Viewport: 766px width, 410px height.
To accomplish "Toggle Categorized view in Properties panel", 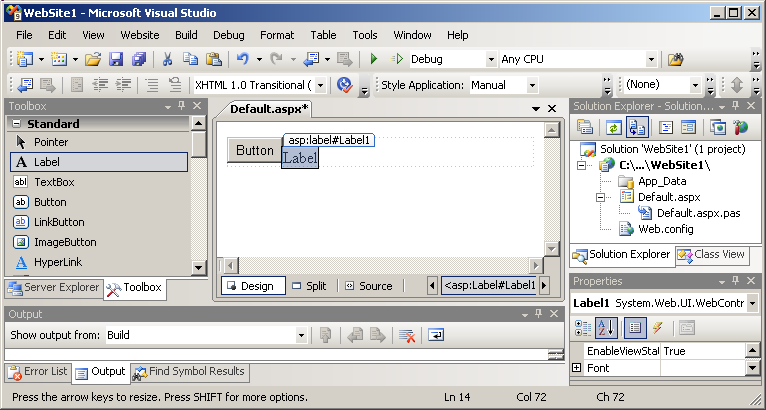I will 583,327.
